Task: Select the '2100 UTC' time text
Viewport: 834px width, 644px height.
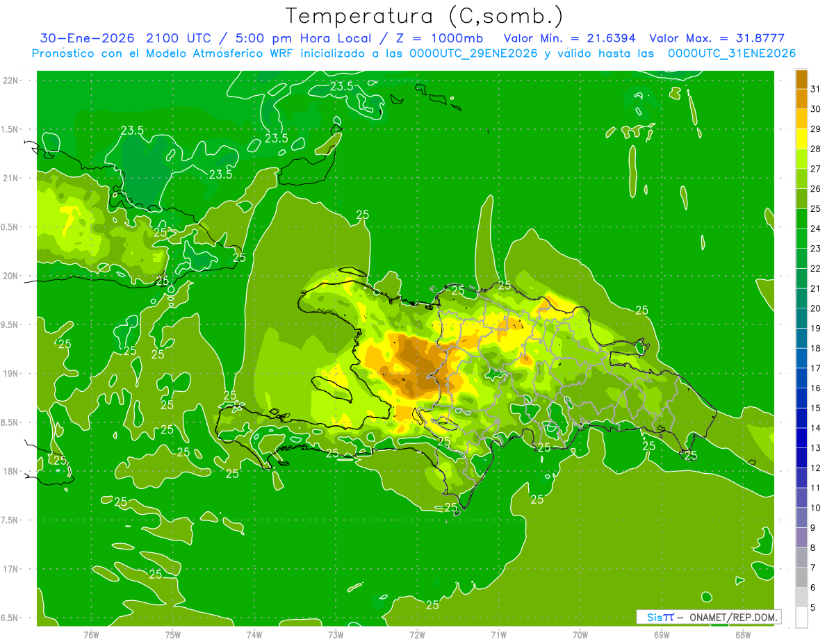Action: [181, 38]
